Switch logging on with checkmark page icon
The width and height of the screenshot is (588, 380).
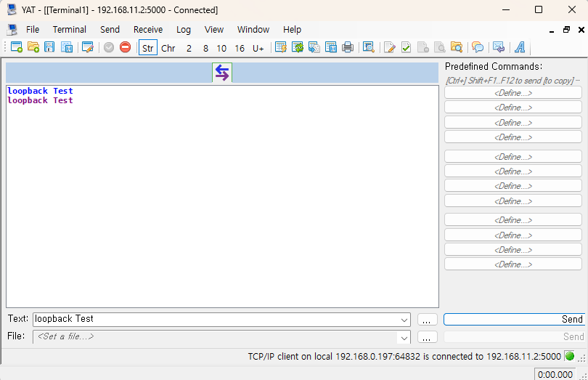click(406, 47)
